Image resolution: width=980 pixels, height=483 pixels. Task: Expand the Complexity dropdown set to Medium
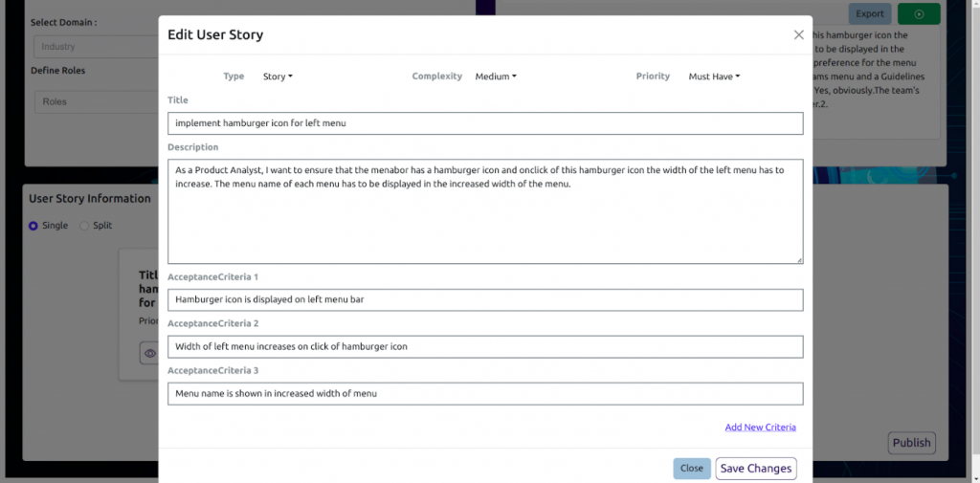(496, 77)
